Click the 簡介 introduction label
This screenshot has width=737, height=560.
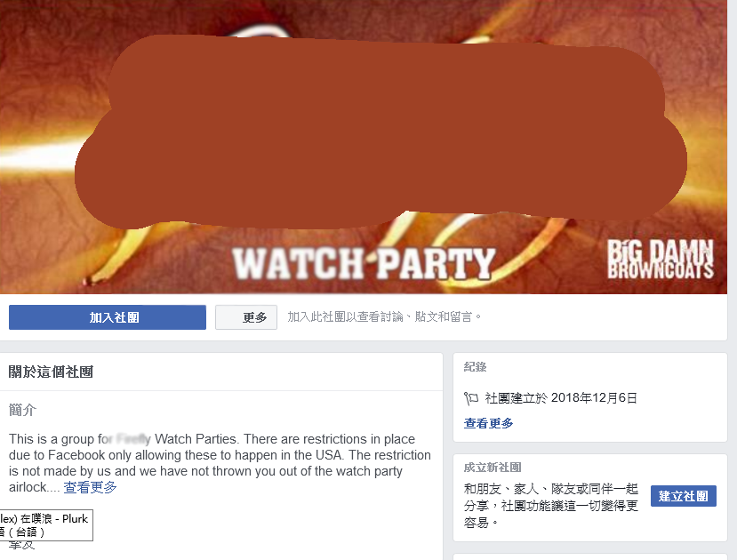22,410
